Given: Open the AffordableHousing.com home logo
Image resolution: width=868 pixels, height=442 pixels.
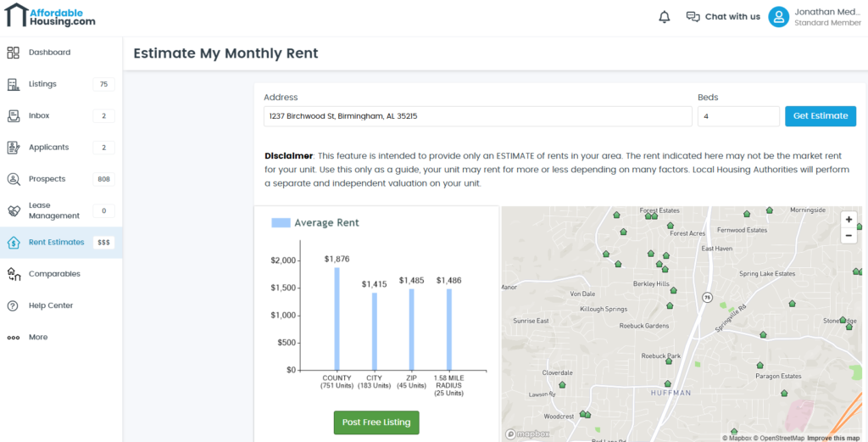Looking at the screenshot, I should [50, 15].
